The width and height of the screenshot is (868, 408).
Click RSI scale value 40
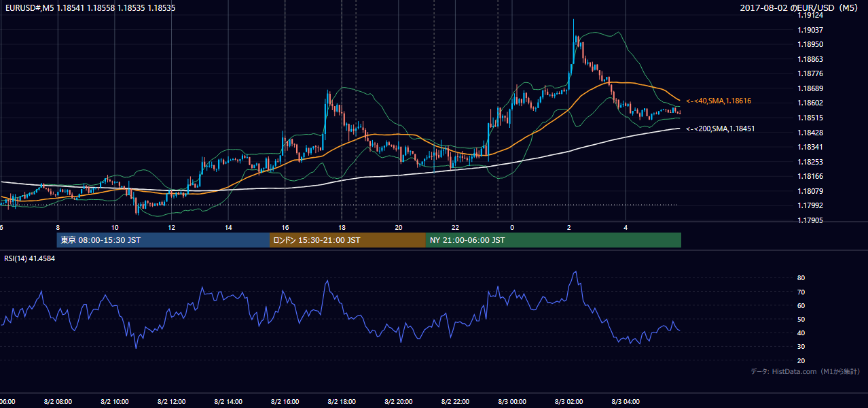pyautogui.click(x=801, y=333)
